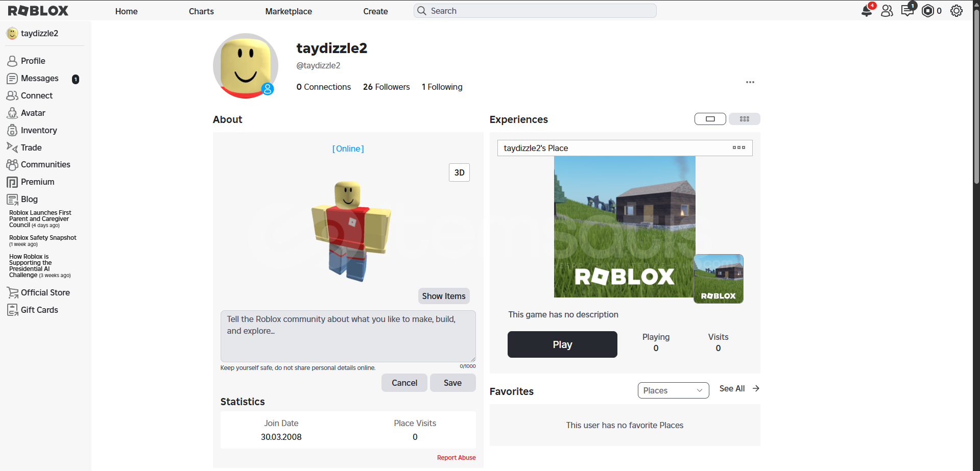Expand the Favorites Places dropdown
This screenshot has width=980, height=471.
674,390
